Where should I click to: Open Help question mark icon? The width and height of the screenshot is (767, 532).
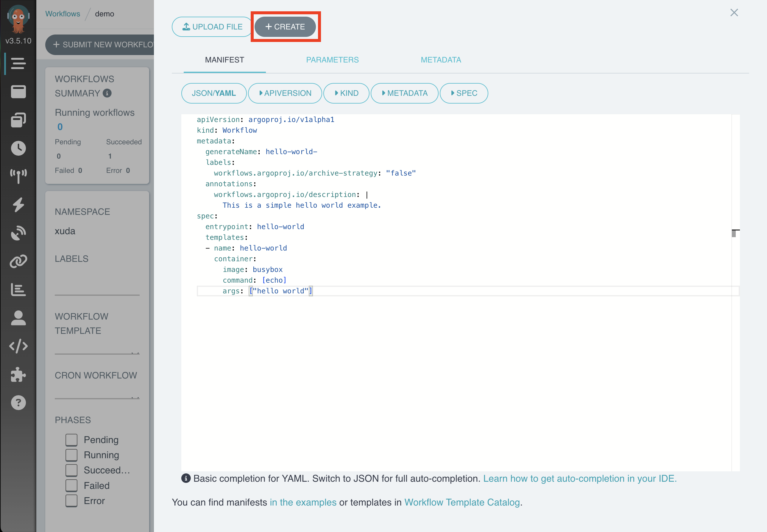pos(18,403)
